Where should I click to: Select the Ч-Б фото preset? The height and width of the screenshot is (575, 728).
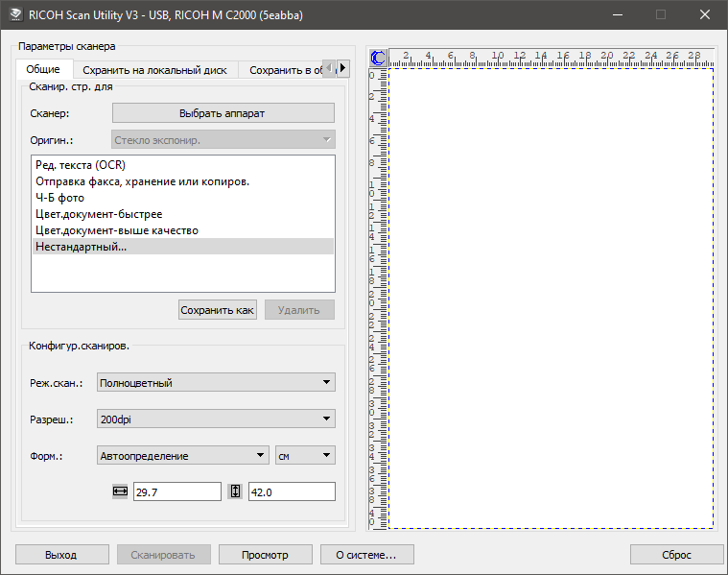[x=183, y=198]
